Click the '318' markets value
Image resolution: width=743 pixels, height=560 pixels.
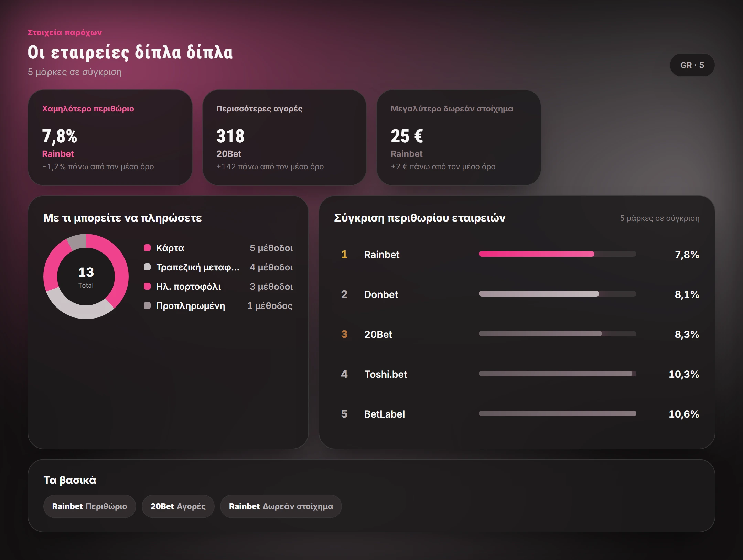click(230, 136)
